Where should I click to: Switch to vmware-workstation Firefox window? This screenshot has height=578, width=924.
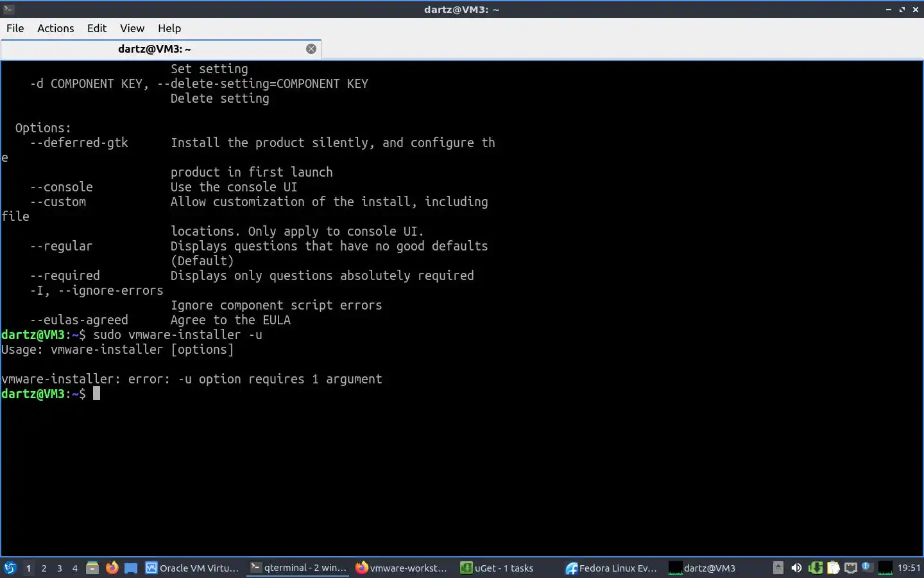pyautogui.click(x=402, y=568)
